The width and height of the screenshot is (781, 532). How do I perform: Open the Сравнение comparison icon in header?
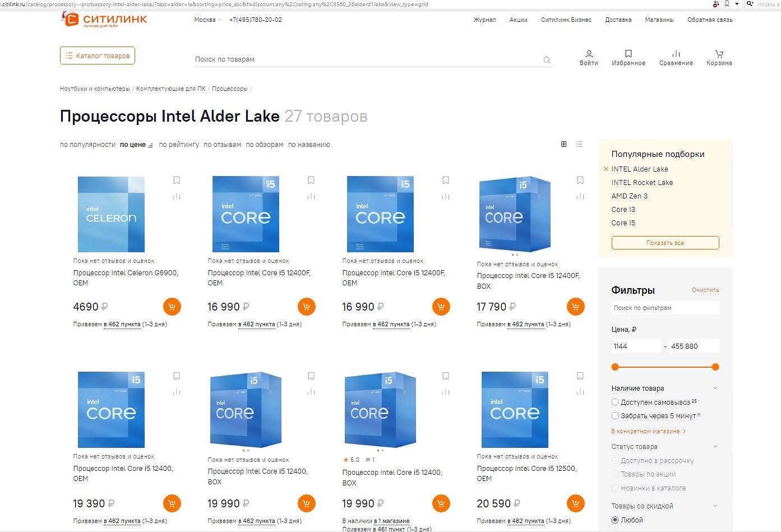676,54
